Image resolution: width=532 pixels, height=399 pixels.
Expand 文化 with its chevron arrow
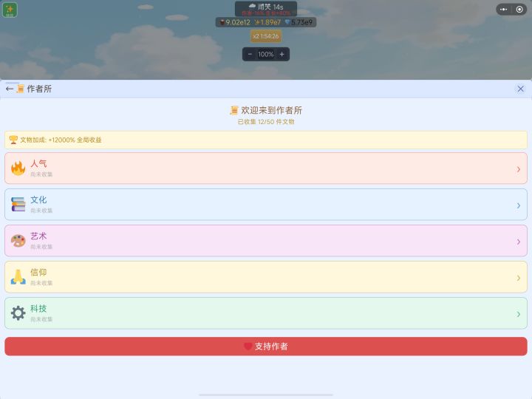click(x=519, y=205)
